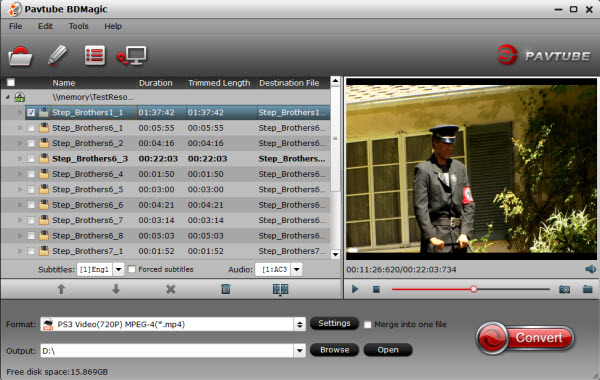
Task: Open the Subtitles dropdown arrow
Action: (119, 269)
